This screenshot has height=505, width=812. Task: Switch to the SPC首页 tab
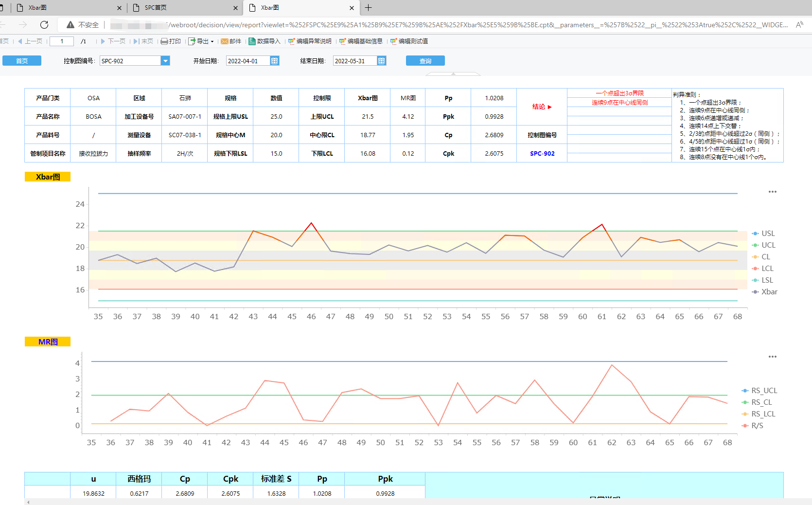tap(185, 8)
